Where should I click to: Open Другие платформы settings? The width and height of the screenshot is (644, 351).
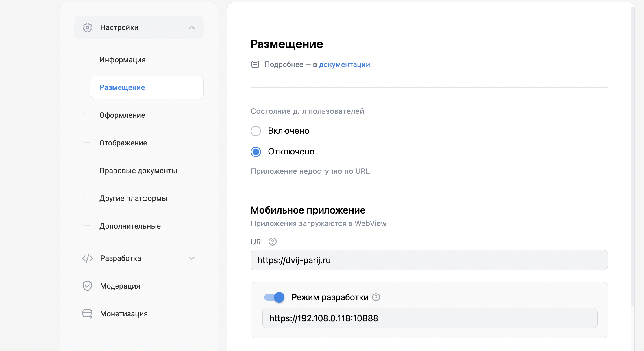coord(133,198)
